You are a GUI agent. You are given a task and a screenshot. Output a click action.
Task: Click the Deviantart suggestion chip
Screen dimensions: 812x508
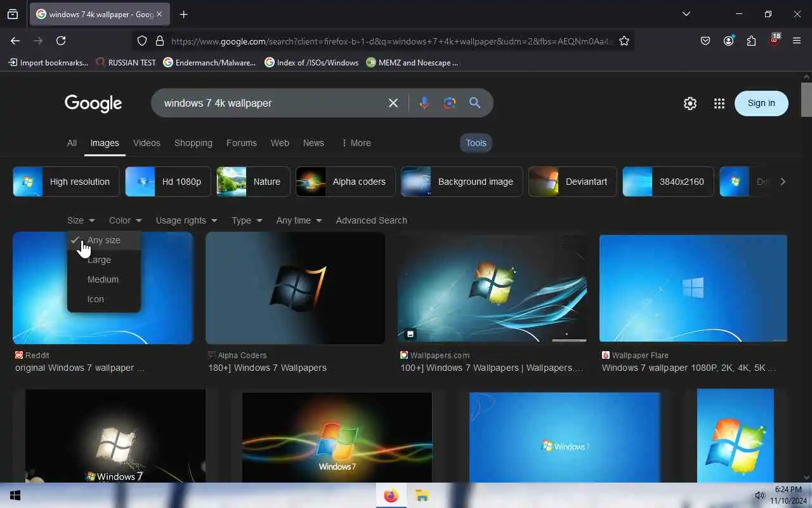[x=572, y=182]
